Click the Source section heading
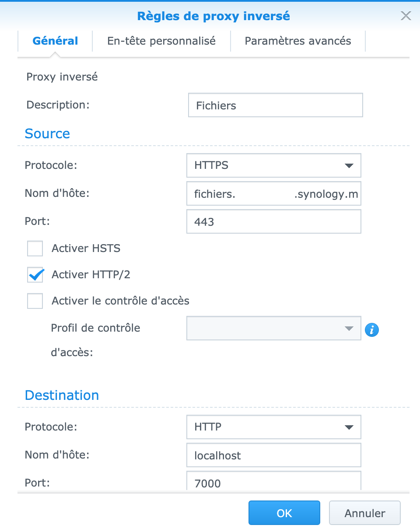The height and width of the screenshot is (532, 420). click(x=47, y=133)
